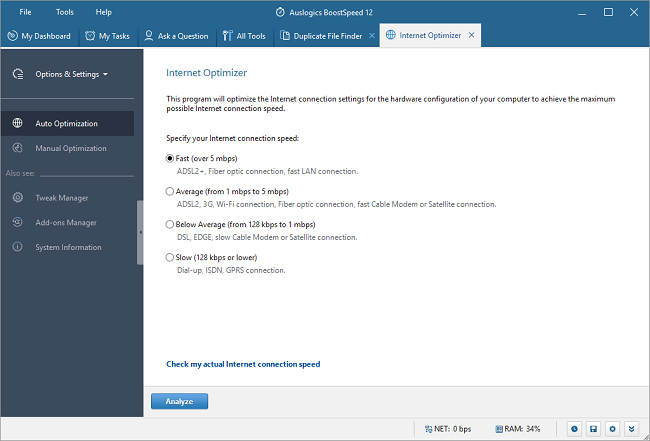Switch to My Tasks tab
The width and height of the screenshot is (650, 441).
click(x=107, y=36)
